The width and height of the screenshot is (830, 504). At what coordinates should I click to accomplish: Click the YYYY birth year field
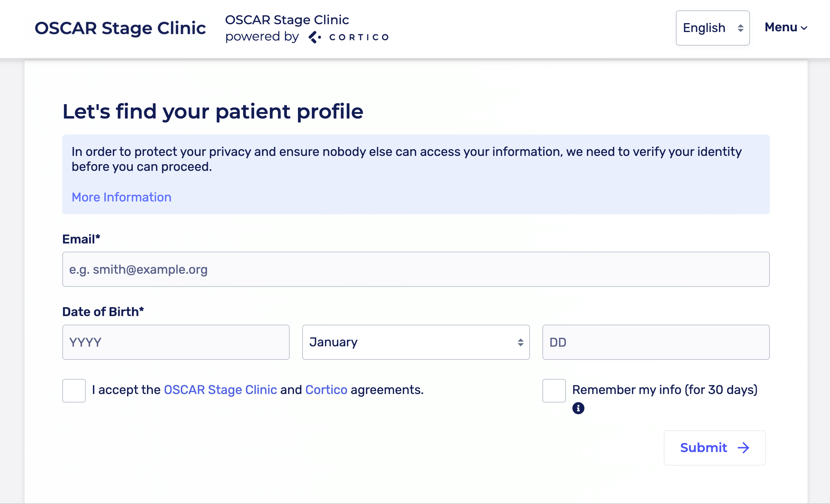pos(176,342)
